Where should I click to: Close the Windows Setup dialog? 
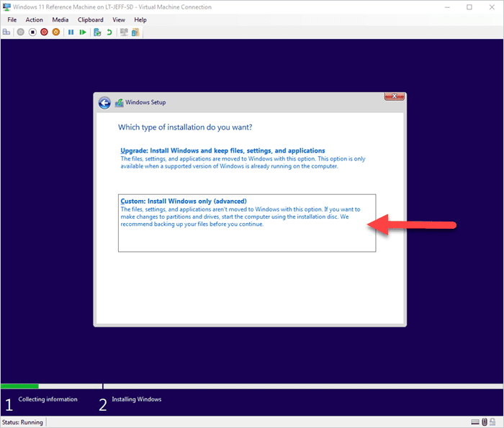click(395, 96)
